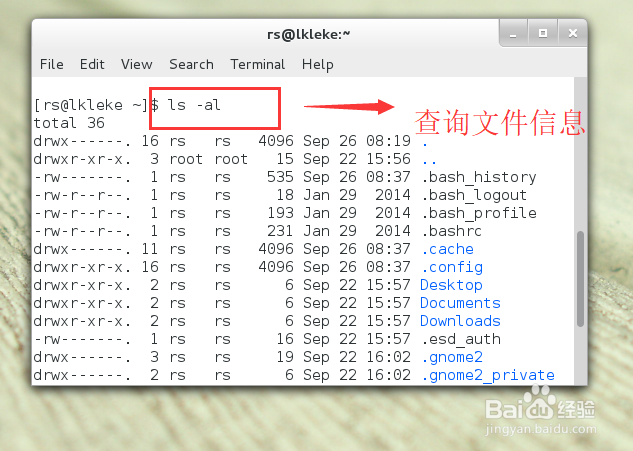Screen dimensions: 633x451
Task: Click the 'total 36' output line
Action: 69,123
